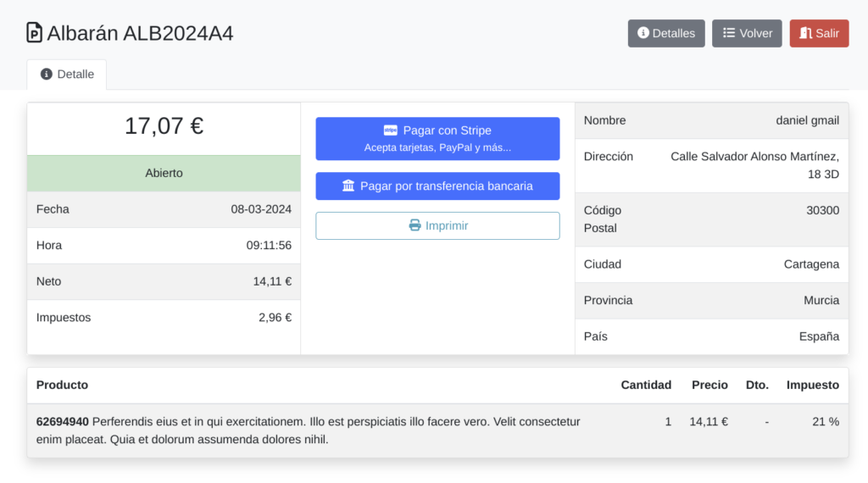The height and width of the screenshot is (483, 868).
Task: Click the list icon in Volver button
Action: click(728, 33)
